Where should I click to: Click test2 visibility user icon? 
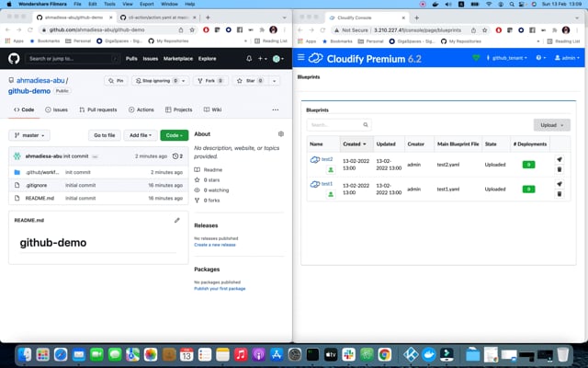331,170
